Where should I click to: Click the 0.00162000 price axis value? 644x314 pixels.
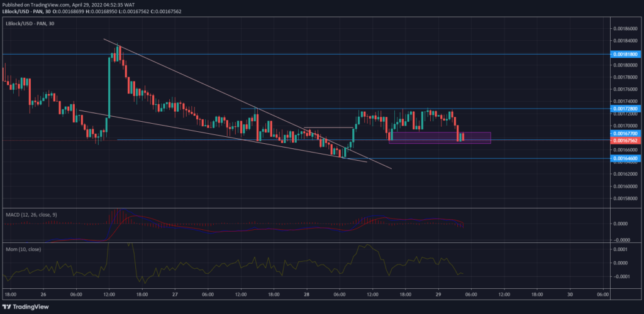click(626, 174)
